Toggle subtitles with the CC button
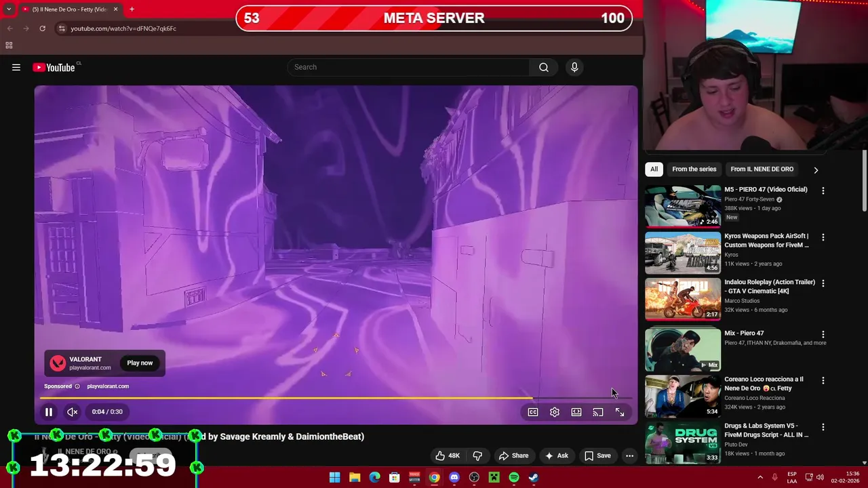The height and width of the screenshot is (488, 868). 533,412
